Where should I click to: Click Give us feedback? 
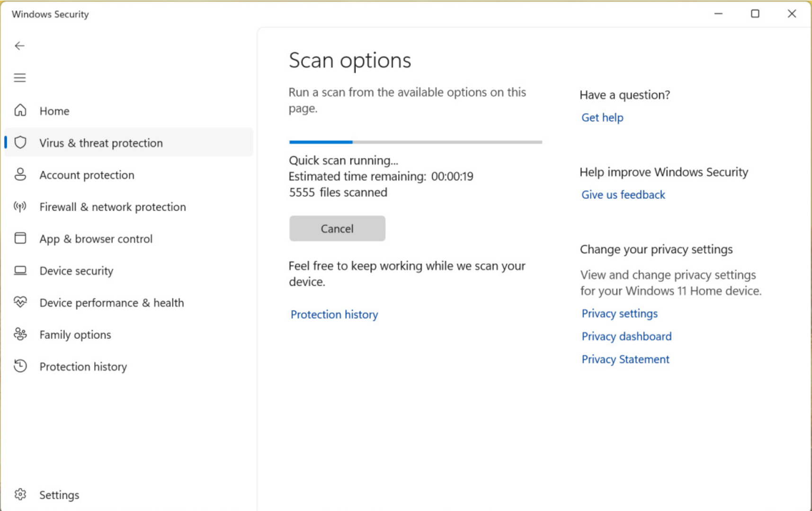623,194
